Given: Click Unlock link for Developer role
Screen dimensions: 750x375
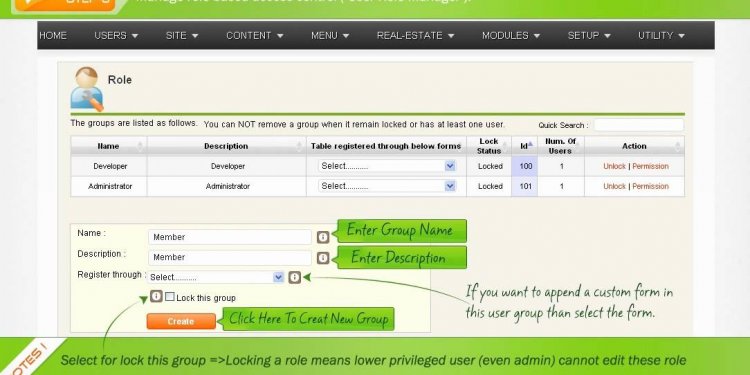Looking at the screenshot, I should point(614,166).
